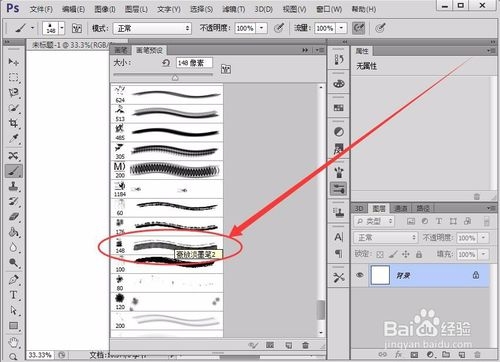Select the Lasso tool
500x362 pixels.
pos(13,93)
